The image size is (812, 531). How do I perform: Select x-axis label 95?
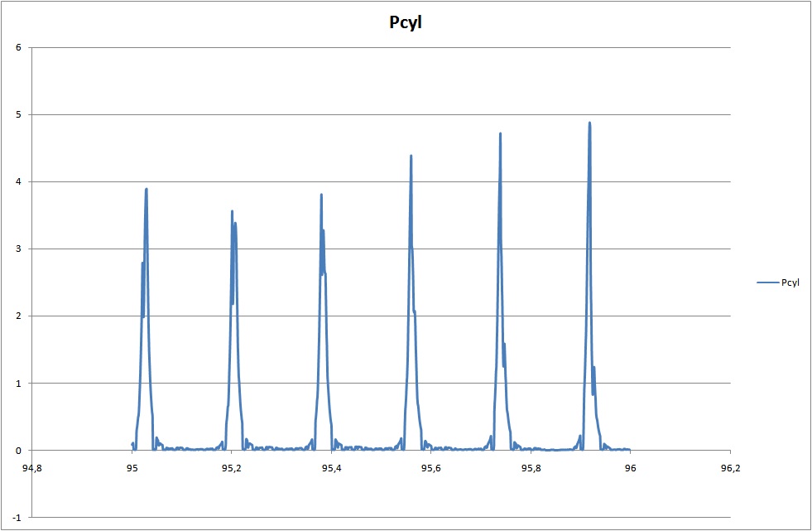click(132, 468)
